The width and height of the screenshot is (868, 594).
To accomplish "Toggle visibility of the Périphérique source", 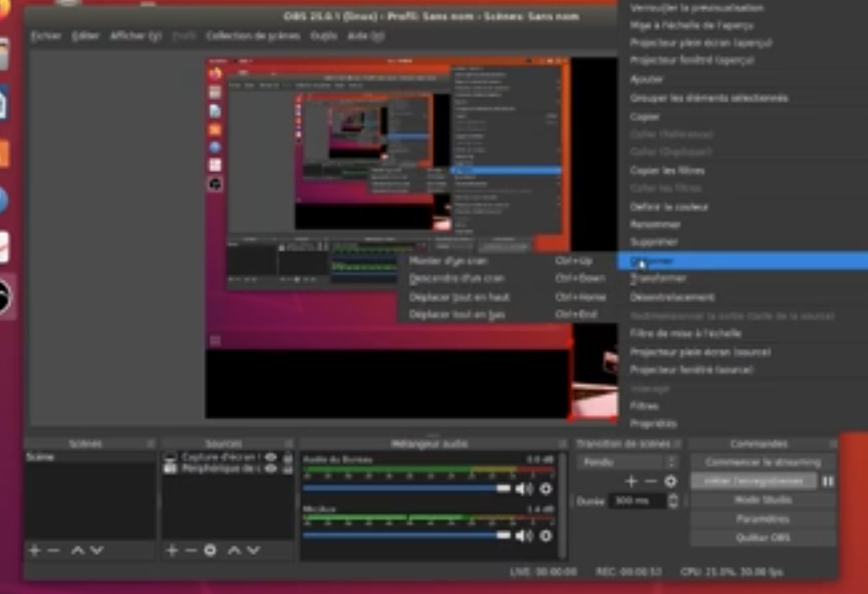I will click(x=272, y=469).
